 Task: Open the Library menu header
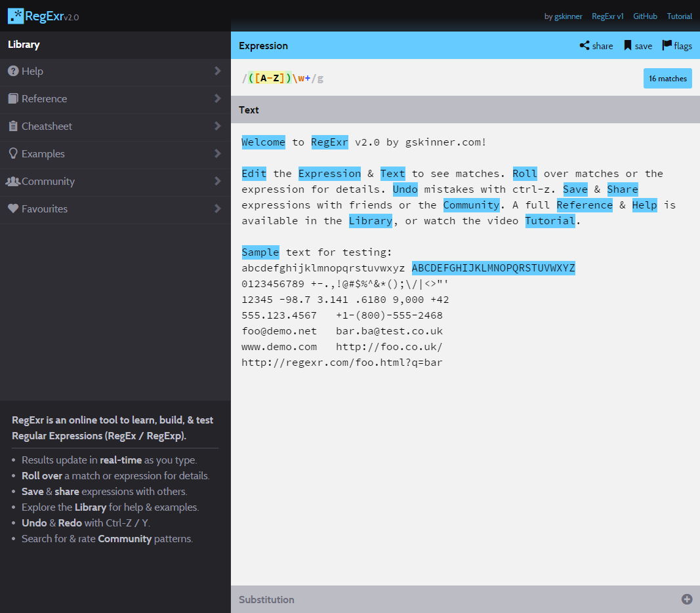point(24,45)
